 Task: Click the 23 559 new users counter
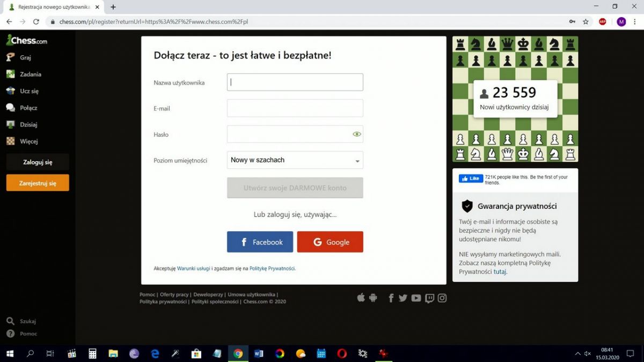point(515,99)
